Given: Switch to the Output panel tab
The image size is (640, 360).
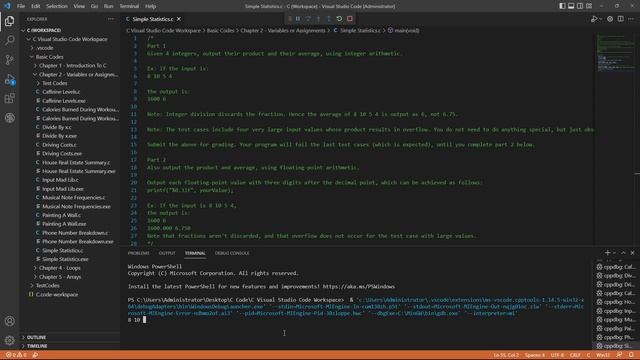Looking at the screenshot, I should click(x=167, y=253).
